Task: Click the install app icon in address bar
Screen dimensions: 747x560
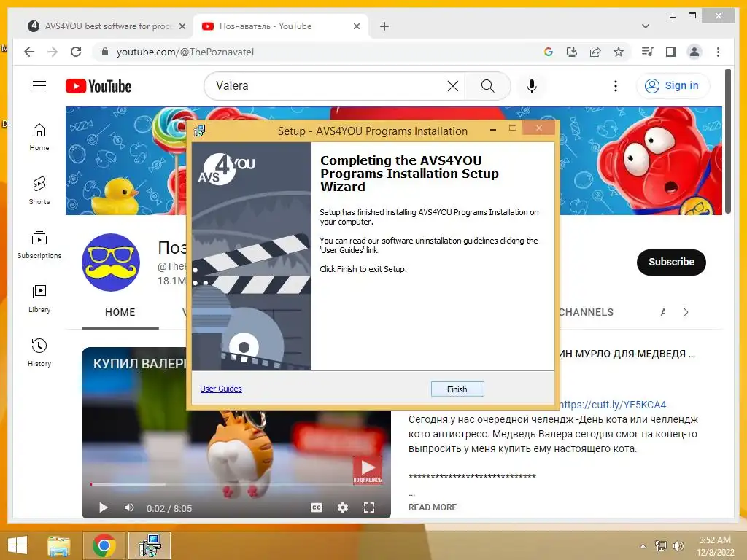Action: coord(572,52)
